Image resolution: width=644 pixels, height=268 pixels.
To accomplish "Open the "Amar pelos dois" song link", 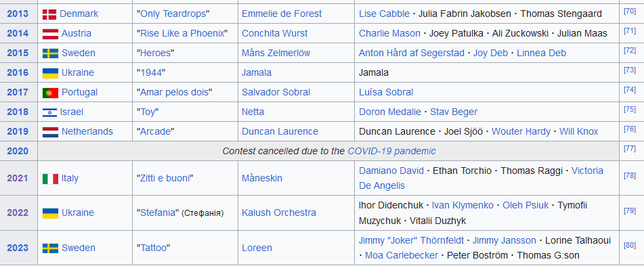I will click(x=174, y=92).
